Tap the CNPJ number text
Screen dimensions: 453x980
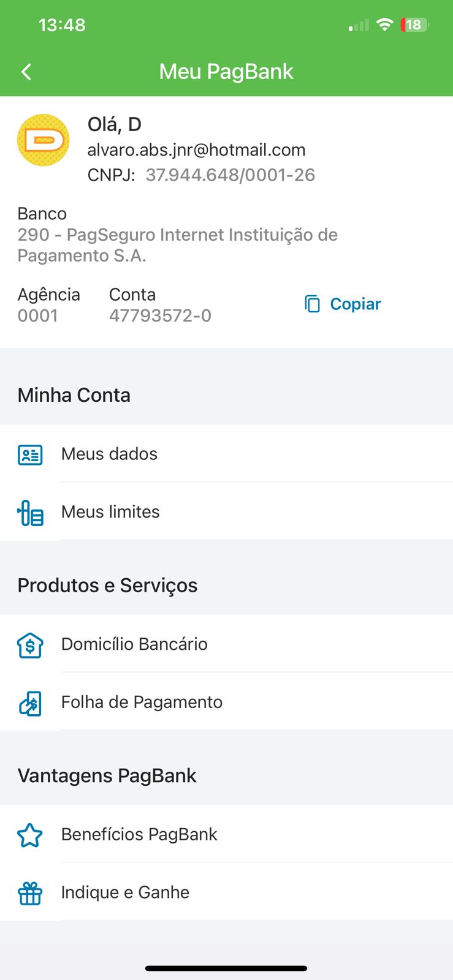[230, 175]
